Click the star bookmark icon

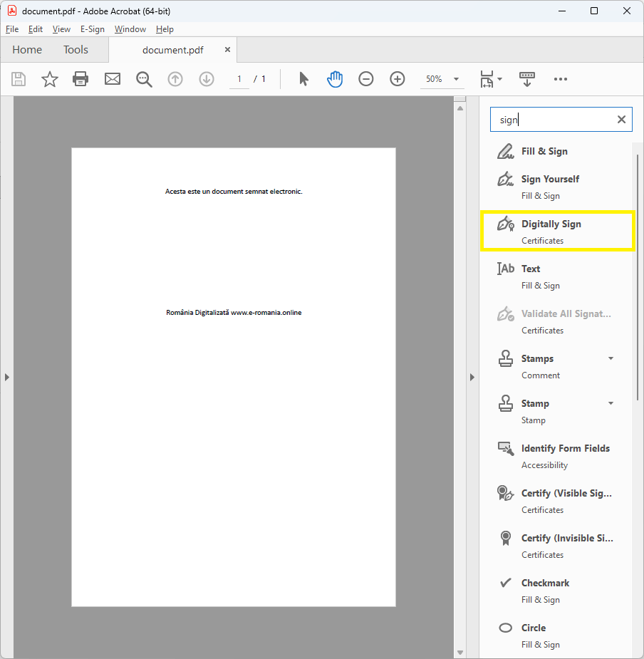(x=49, y=79)
